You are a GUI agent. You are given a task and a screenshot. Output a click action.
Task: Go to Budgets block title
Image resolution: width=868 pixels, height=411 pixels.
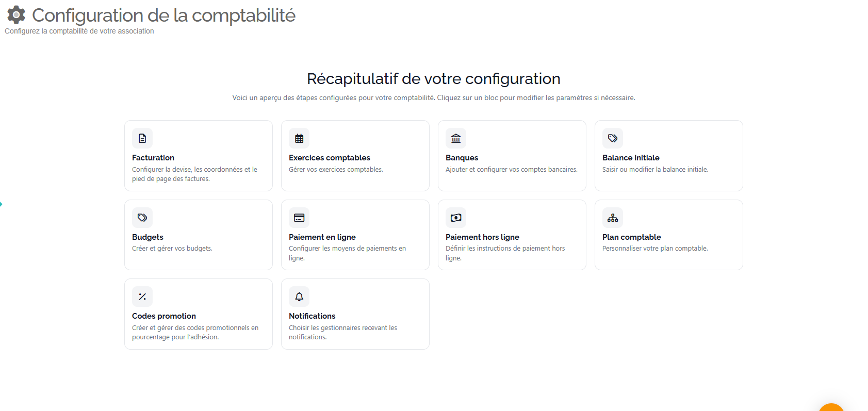point(148,237)
